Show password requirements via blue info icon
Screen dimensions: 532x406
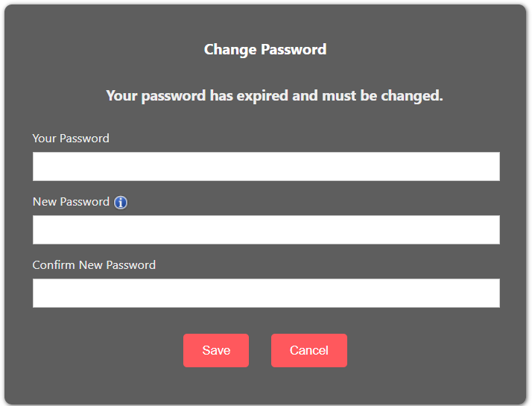pyautogui.click(x=121, y=203)
